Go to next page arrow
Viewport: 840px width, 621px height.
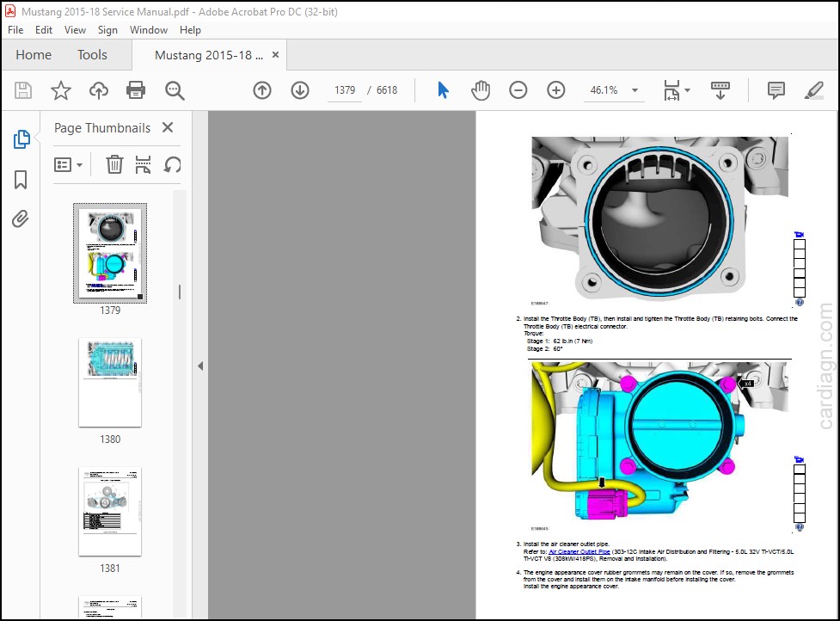300,90
